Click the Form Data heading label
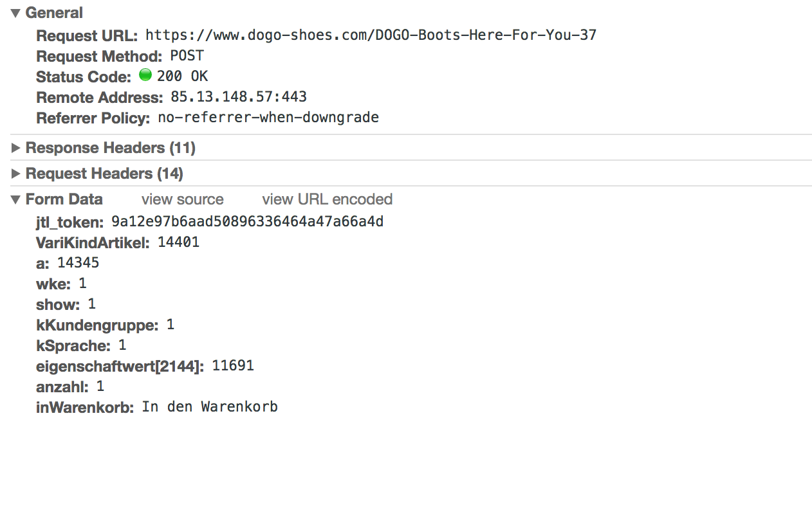The width and height of the screenshot is (812, 517). pos(64,199)
